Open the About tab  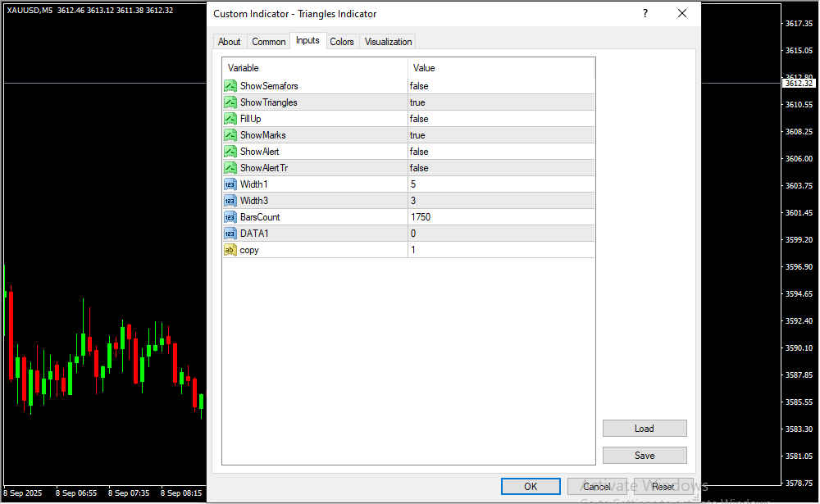230,42
